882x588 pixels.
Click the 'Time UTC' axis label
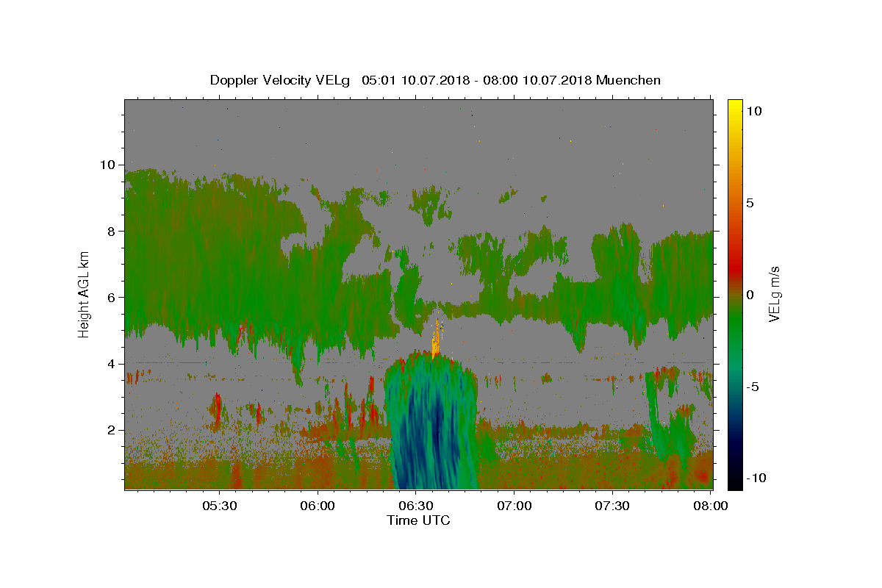tap(418, 520)
